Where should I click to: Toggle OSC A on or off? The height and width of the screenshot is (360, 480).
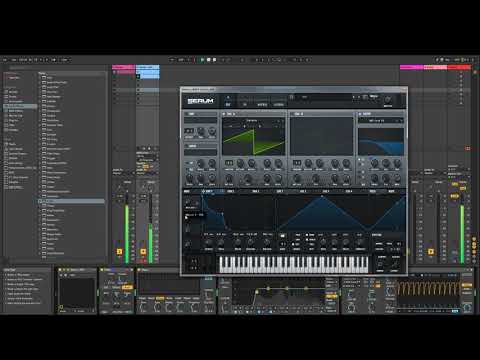click(x=224, y=114)
